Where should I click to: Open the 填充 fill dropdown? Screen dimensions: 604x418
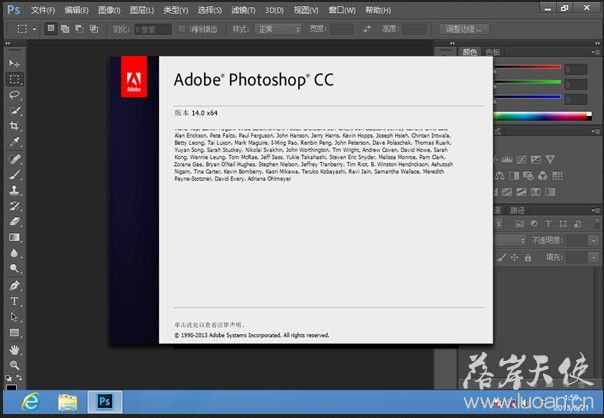pyautogui.click(x=594, y=257)
